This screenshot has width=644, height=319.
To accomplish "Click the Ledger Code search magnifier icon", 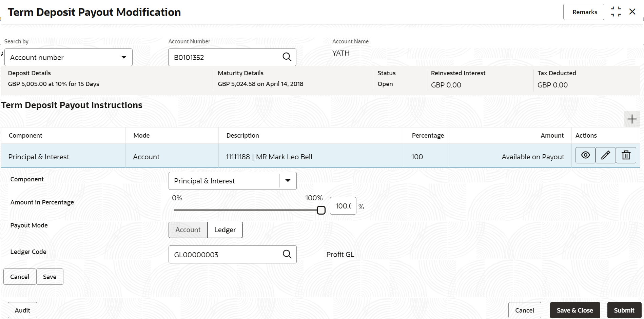I will coord(287,254).
